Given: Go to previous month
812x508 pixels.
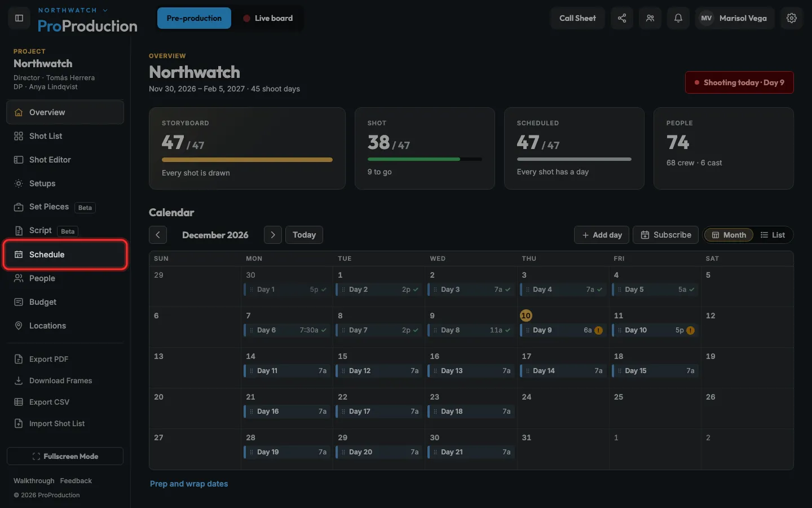Looking at the screenshot, I should [x=158, y=235].
